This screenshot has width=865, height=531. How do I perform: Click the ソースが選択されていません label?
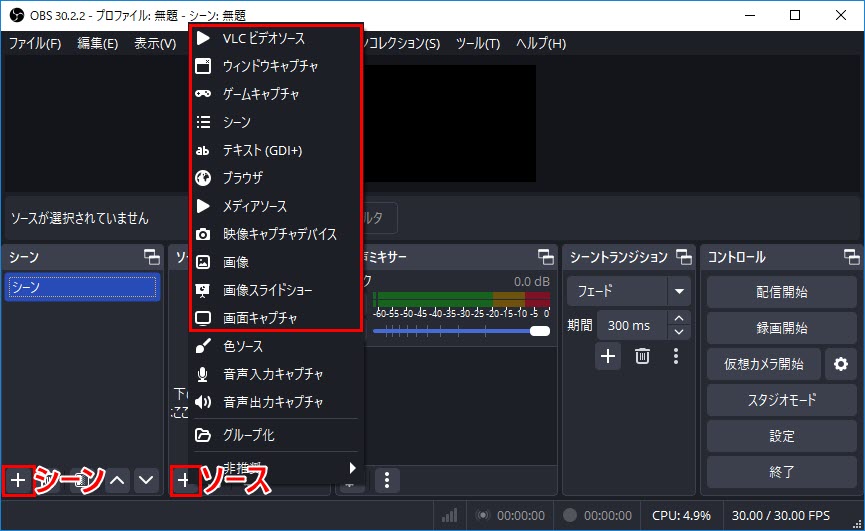80,218
